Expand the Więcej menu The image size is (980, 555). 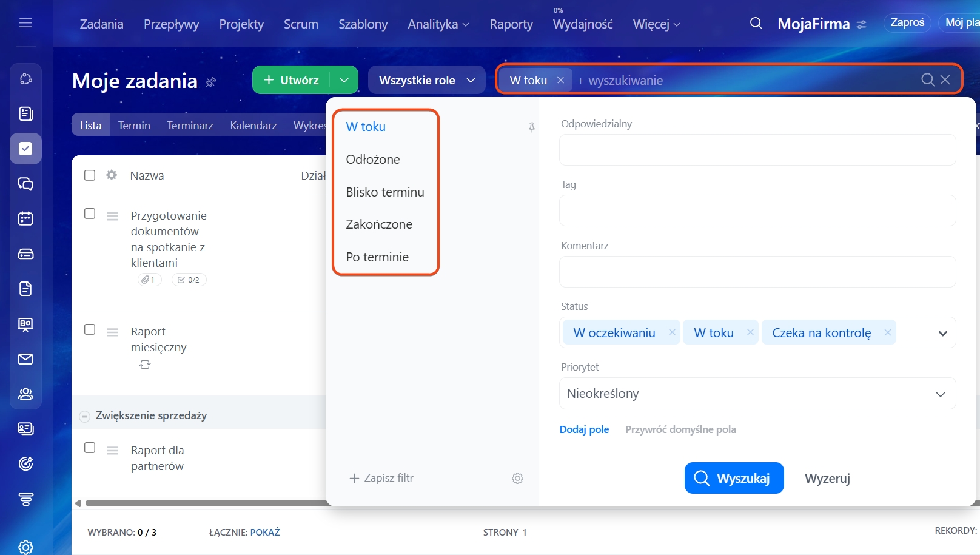657,24
